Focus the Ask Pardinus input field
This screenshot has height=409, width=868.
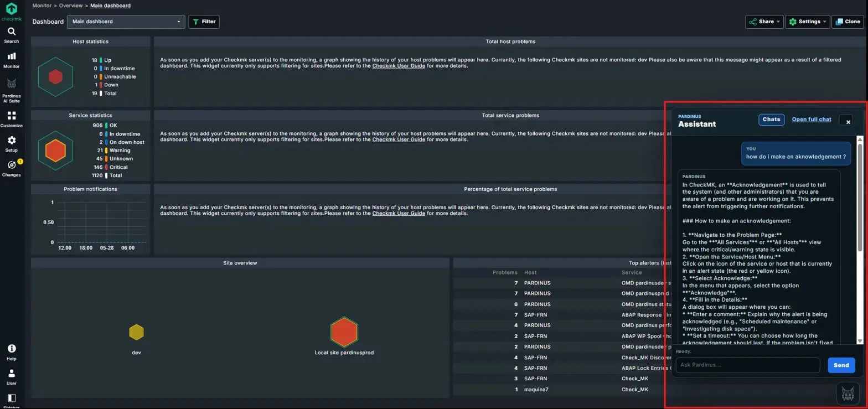point(747,365)
